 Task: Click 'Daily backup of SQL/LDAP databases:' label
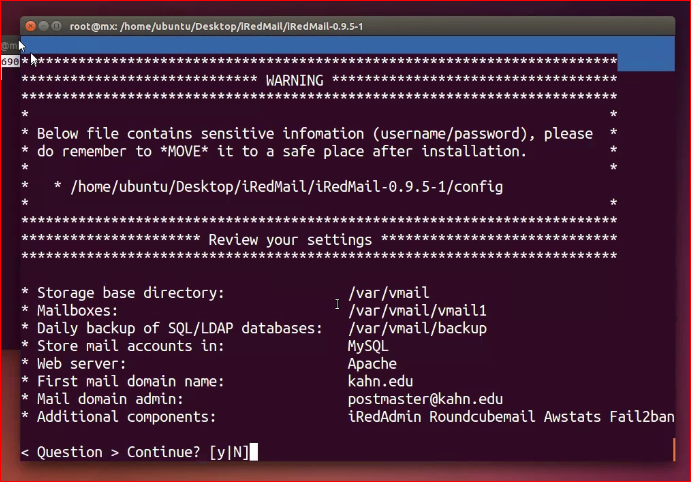pos(180,328)
